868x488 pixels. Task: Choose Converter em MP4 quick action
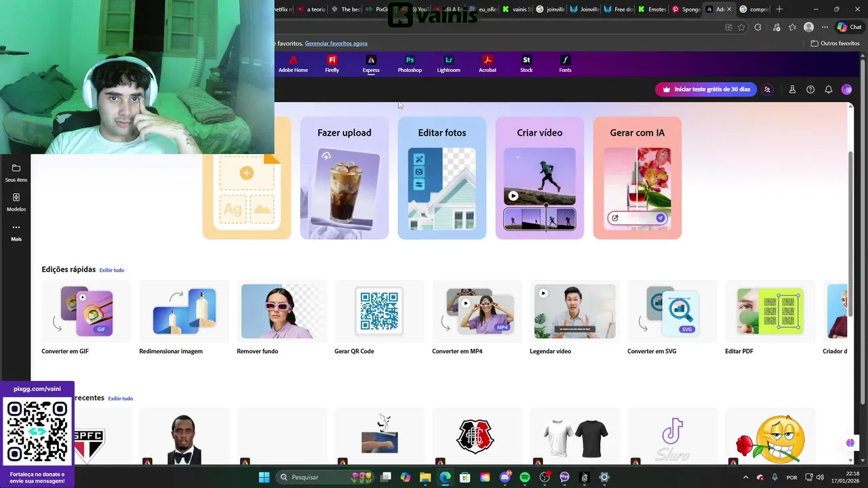click(477, 319)
